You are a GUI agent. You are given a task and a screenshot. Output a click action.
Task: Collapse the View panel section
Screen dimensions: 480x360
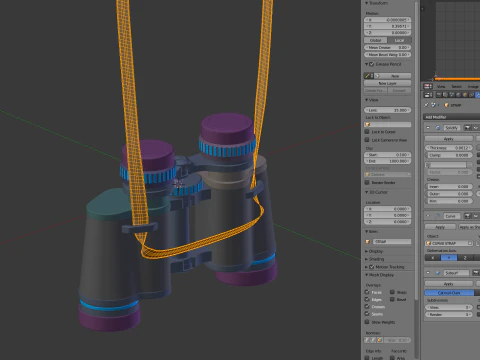pos(367,100)
